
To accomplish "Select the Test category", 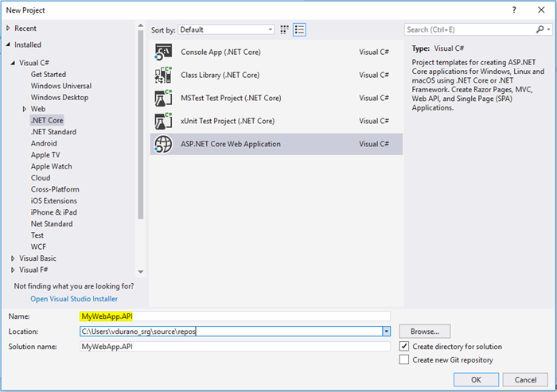I will click(x=37, y=235).
